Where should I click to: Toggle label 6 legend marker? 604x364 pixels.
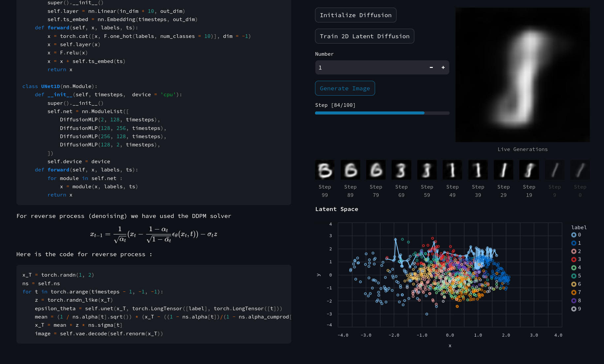[574, 284]
